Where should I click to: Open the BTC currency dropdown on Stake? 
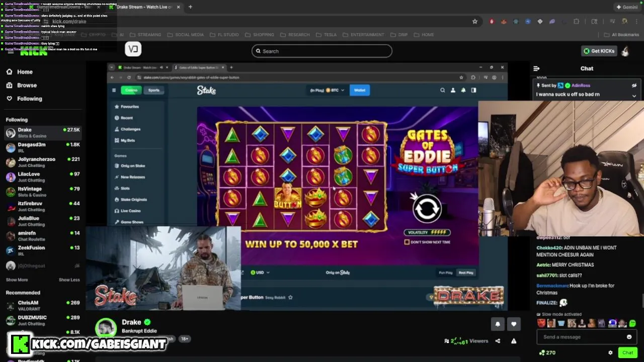click(327, 90)
